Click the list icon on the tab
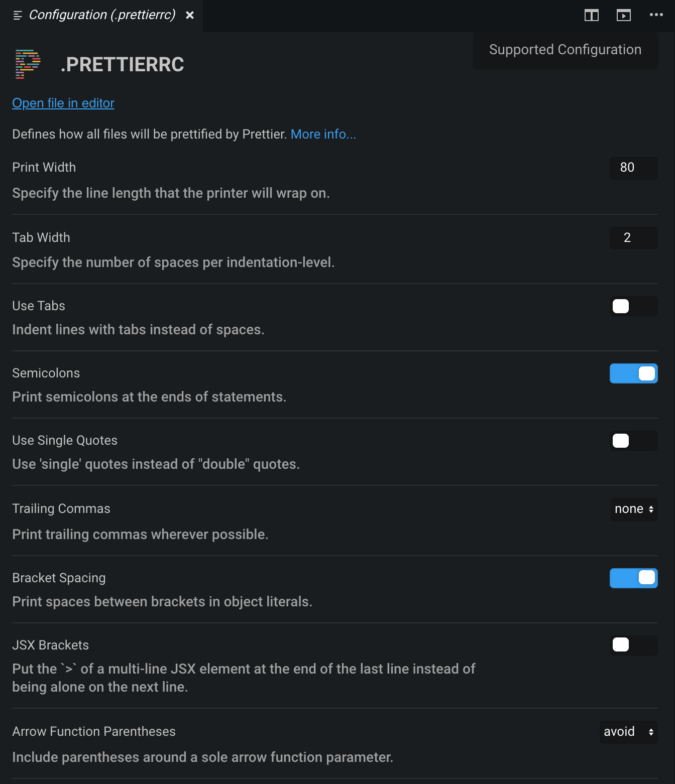This screenshot has height=784, width=675. click(x=17, y=15)
